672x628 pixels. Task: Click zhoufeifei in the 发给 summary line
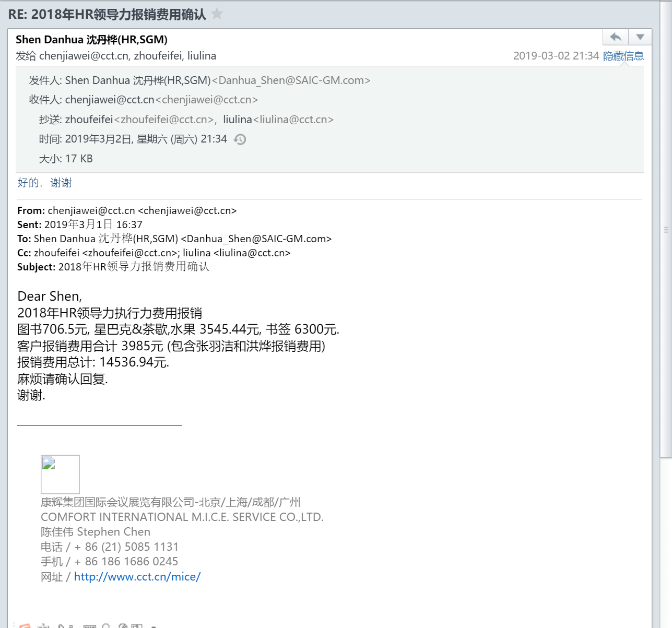pos(158,56)
